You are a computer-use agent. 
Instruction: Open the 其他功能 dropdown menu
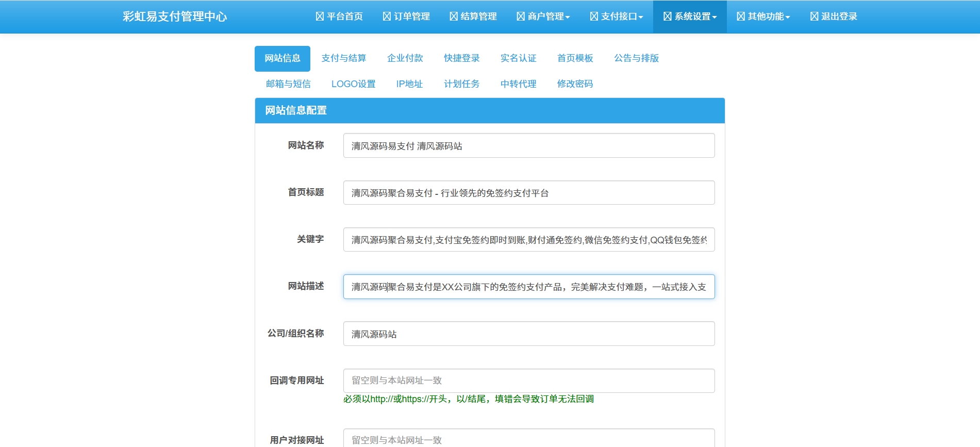pyautogui.click(x=763, y=16)
